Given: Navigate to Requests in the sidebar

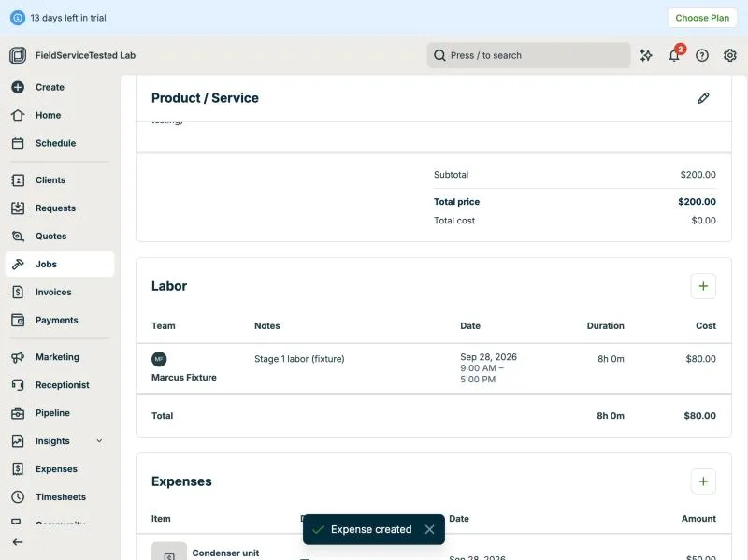Looking at the screenshot, I should coord(60,208).
